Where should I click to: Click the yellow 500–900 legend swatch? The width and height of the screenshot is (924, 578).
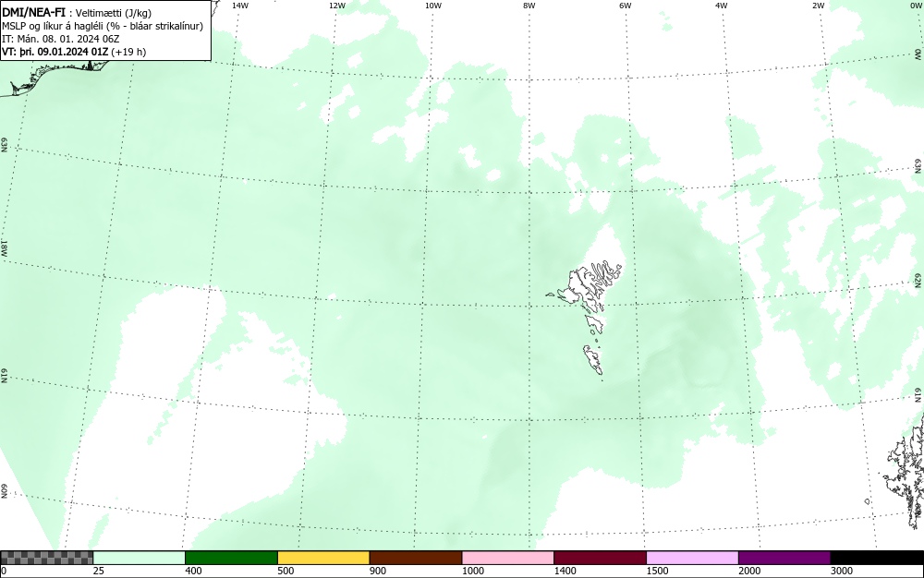coord(323,558)
